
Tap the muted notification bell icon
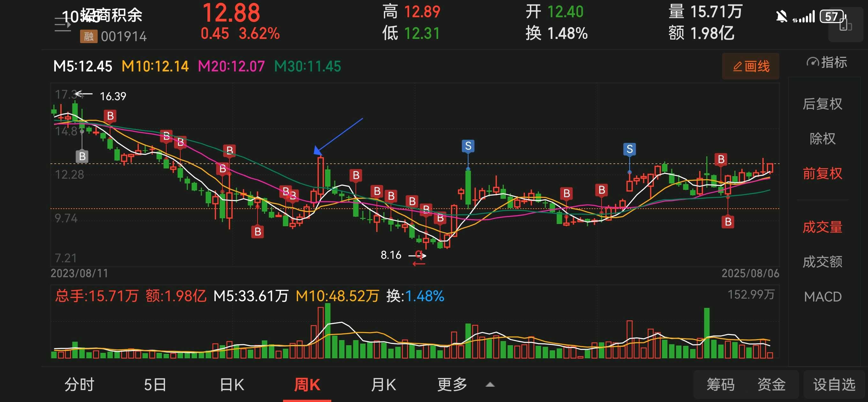pyautogui.click(x=782, y=17)
